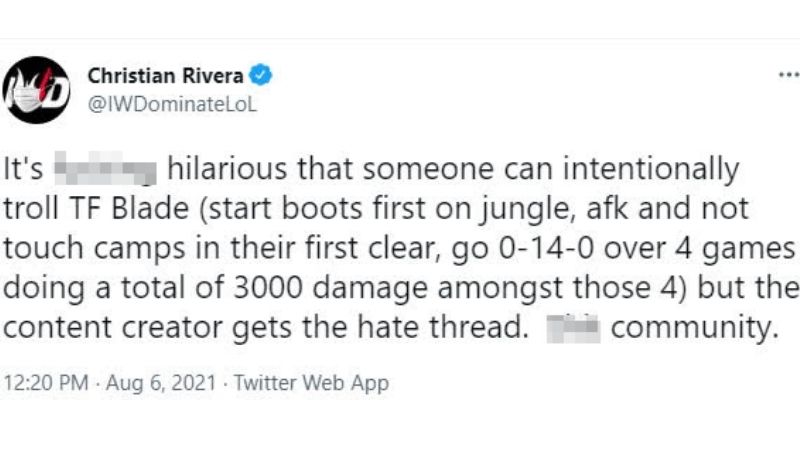
Task: Open the IWD profile avatar picture
Action: pyautogui.click(x=36, y=90)
